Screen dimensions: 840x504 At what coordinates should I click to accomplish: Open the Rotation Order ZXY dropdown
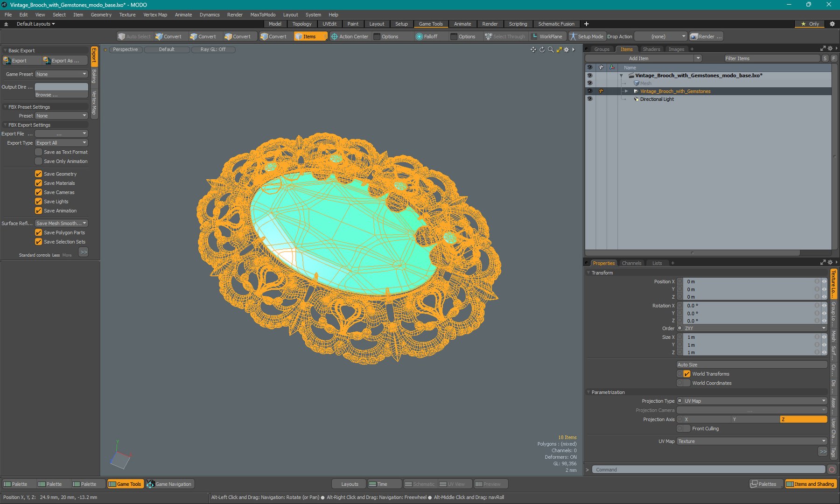(755, 329)
